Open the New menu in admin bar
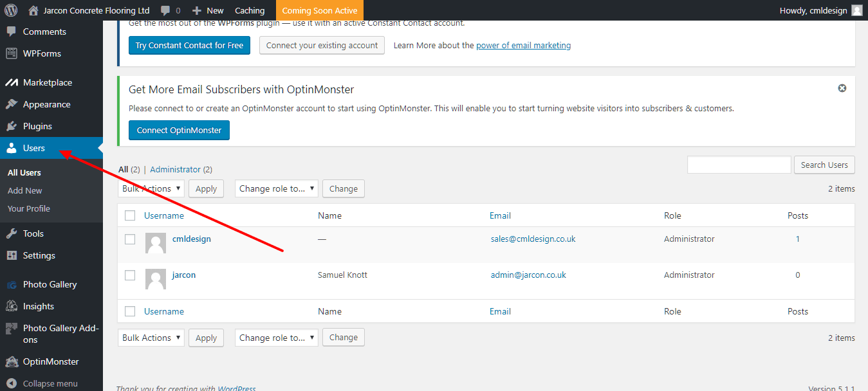This screenshot has height=391, width=868. pyautogui.click(x=208, y=10)
